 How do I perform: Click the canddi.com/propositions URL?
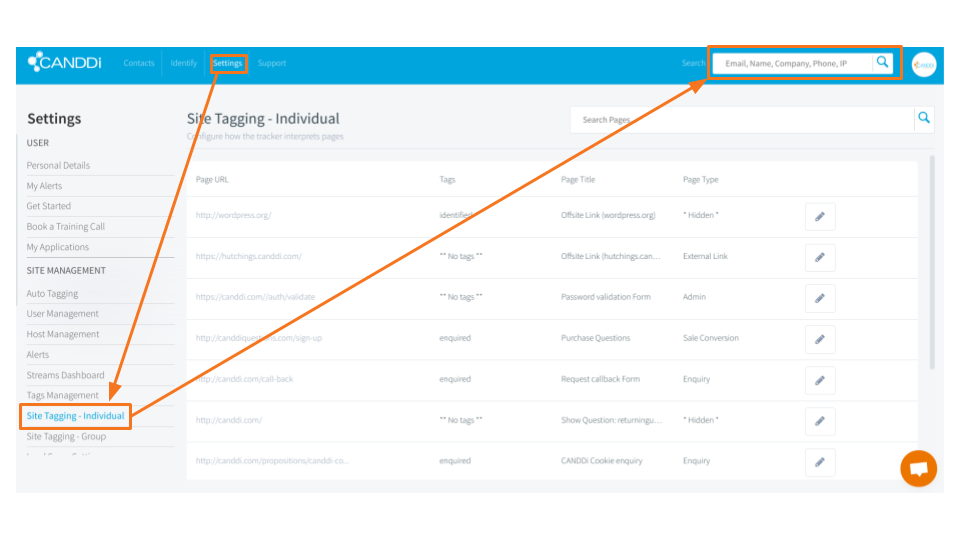tap(272, 461)
